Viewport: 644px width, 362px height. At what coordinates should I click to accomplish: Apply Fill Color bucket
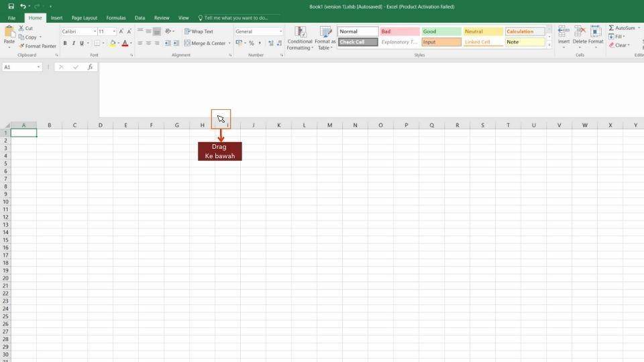(113, 43)
